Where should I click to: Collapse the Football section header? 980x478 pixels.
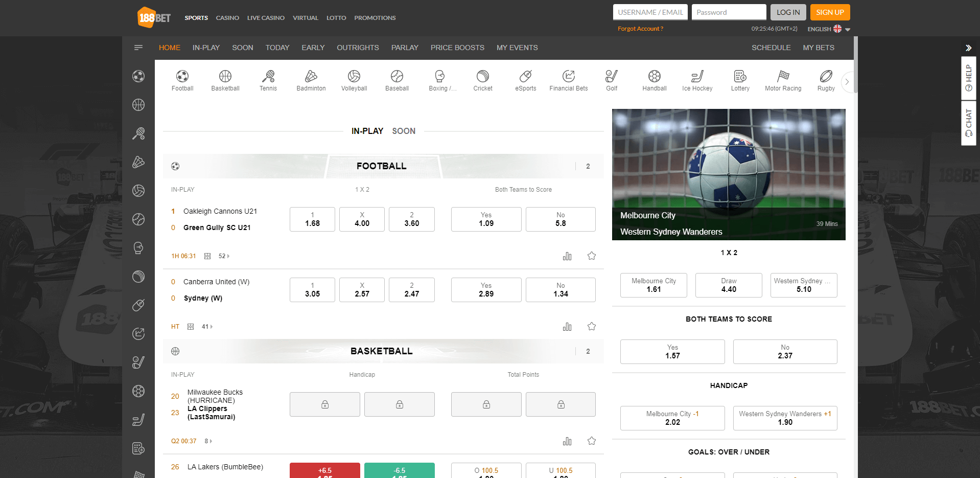point(383,166)
